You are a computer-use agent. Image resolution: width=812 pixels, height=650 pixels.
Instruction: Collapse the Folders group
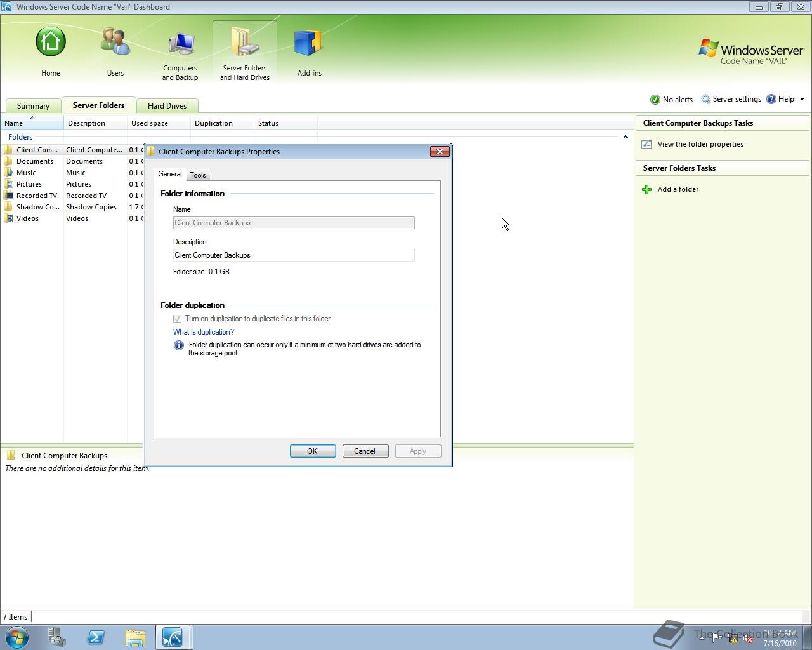[x=625, y=137]
